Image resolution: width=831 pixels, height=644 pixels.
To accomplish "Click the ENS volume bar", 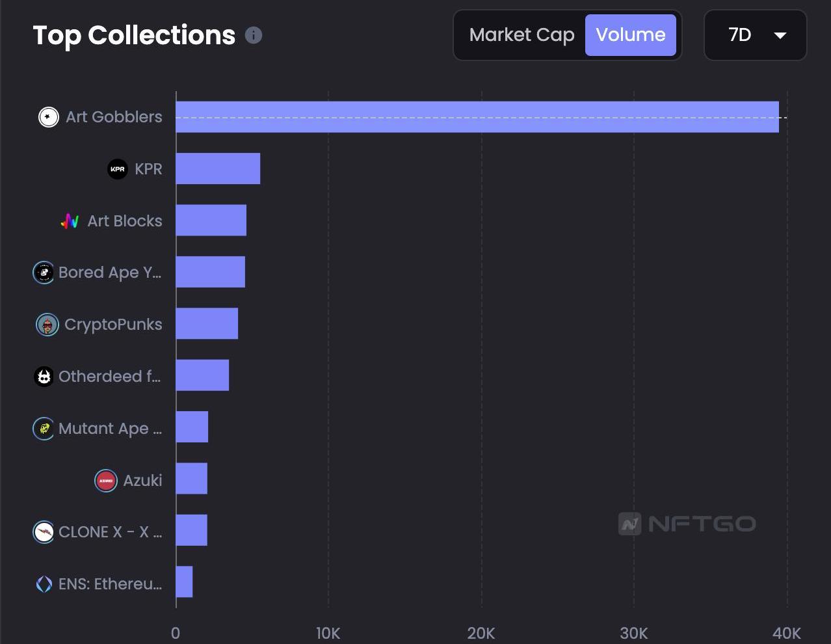I will 184,582.
